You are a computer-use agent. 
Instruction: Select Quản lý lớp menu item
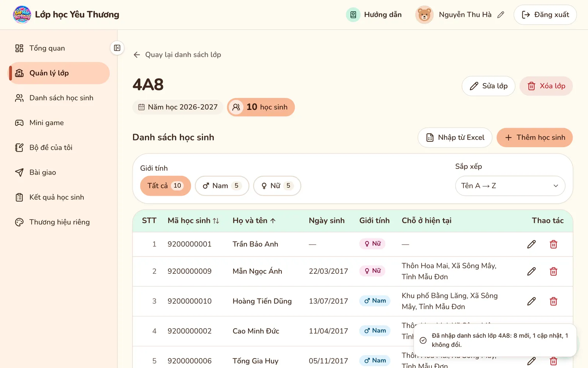coord(59,73)
